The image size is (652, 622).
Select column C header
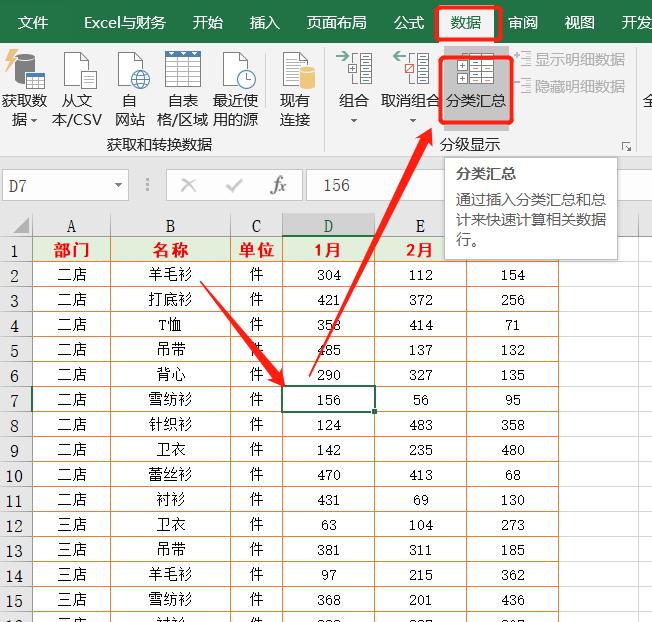pos(257,226)
